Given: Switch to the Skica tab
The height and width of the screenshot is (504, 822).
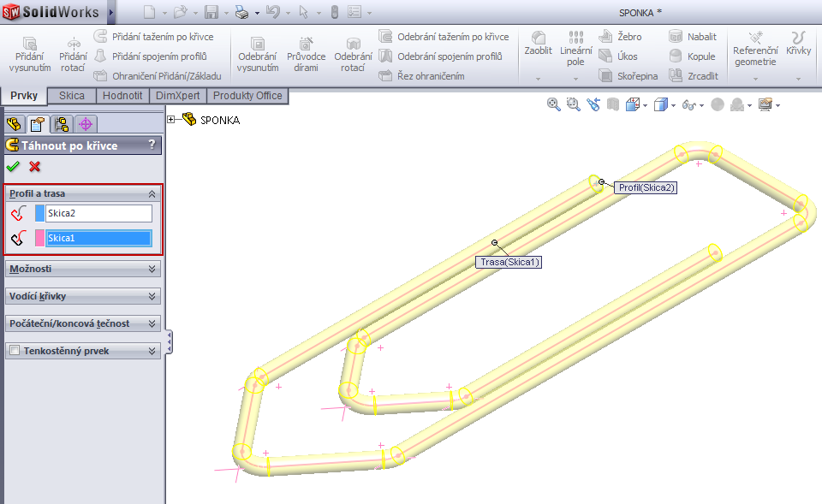Looking at the screenshot, I should click(x=70, y=95).
